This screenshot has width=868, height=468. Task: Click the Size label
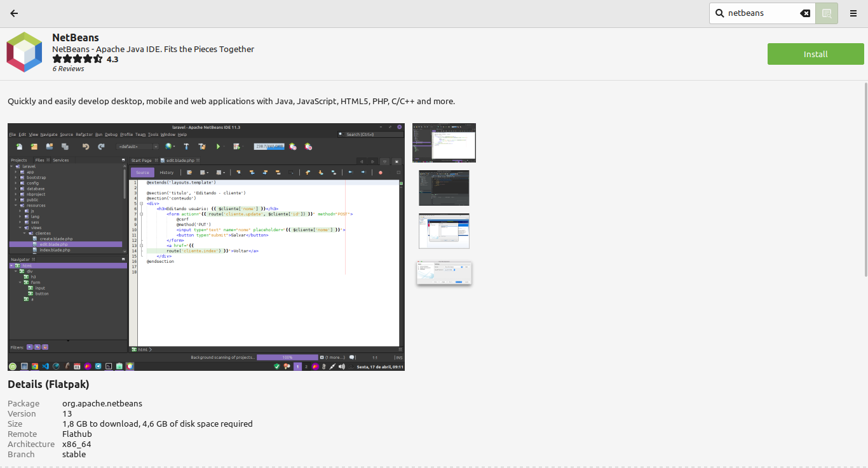pos(15,424)
